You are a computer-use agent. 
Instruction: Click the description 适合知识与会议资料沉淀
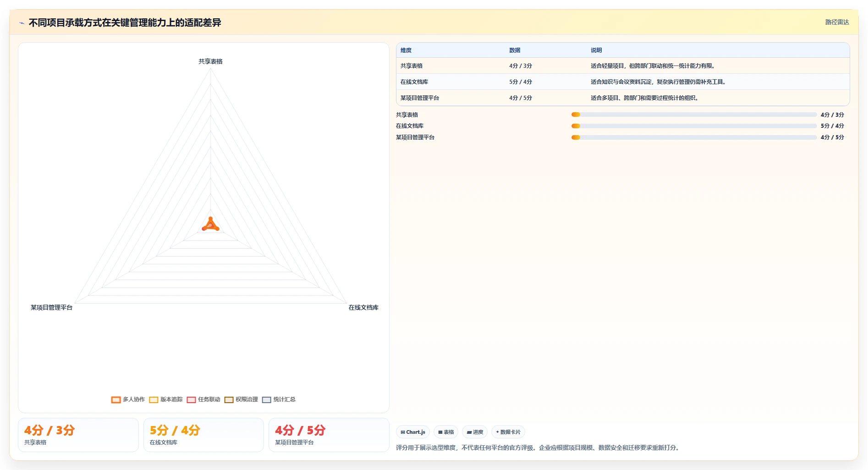[x=658, y=82]
